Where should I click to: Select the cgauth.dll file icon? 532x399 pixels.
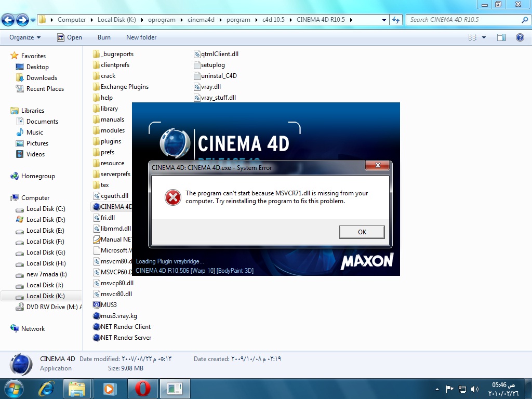97,196
